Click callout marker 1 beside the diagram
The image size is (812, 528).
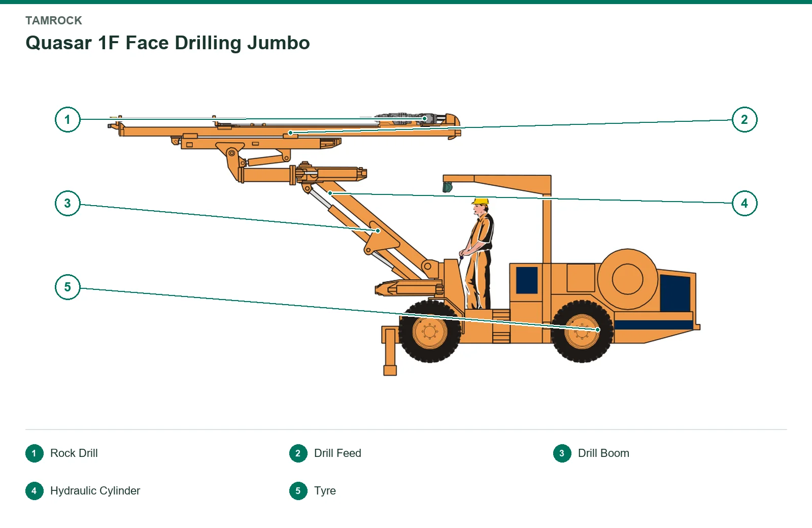click(x=67, y=120)
